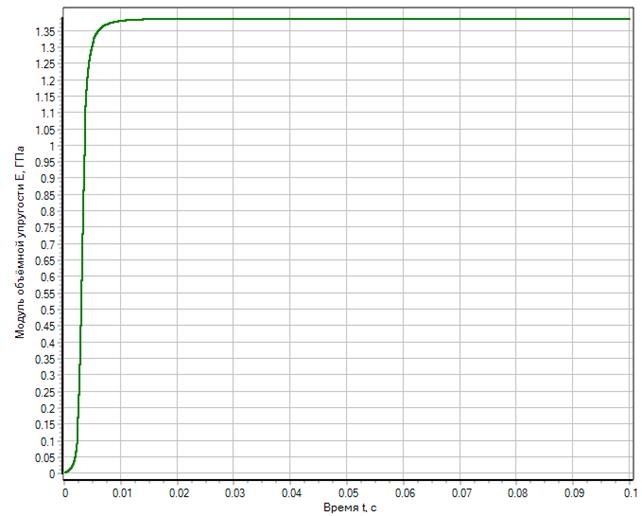Click the y-axis tick label 0.15
The height and width of the screenshot is (516, 642).
point(45,425)
